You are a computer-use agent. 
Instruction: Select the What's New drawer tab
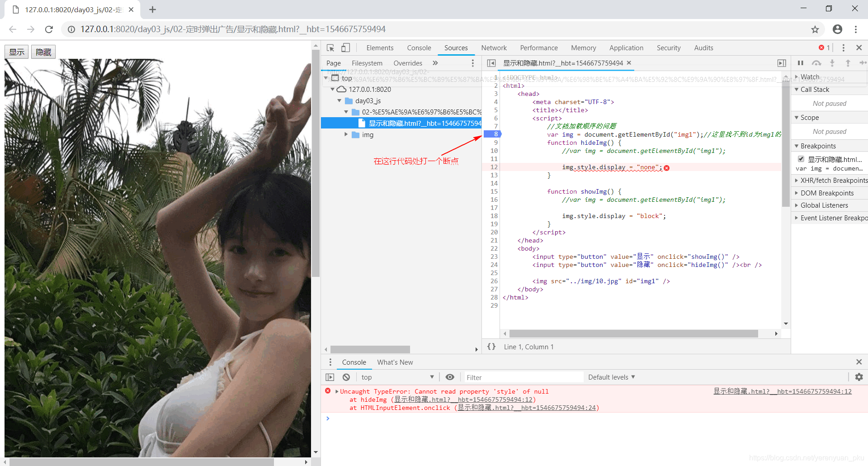click(395, 362)
